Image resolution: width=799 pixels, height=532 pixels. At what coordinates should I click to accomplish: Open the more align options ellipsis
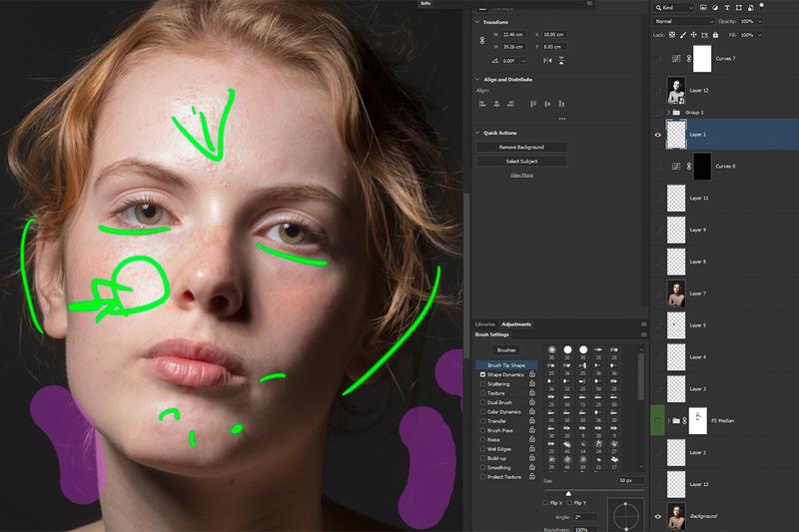[561, 118]
